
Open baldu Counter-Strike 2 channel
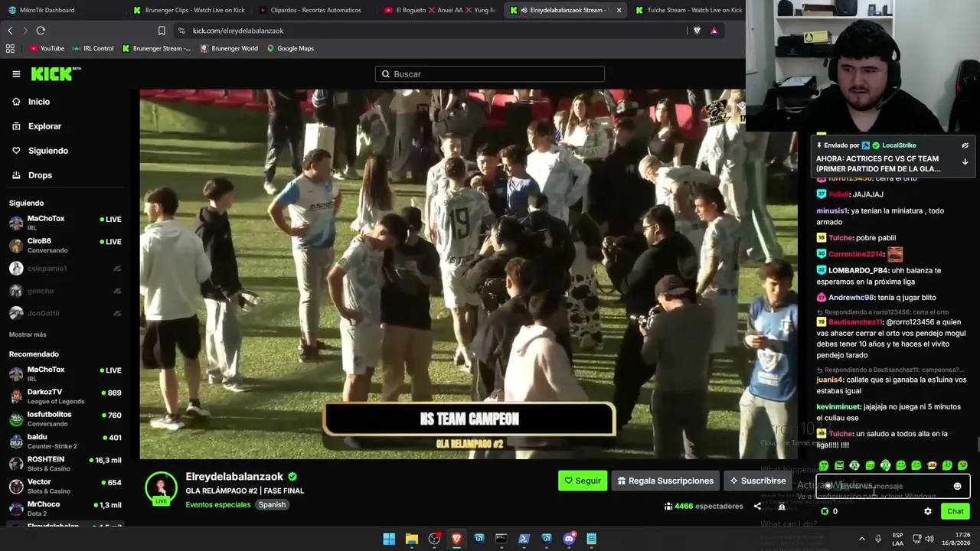65,442
